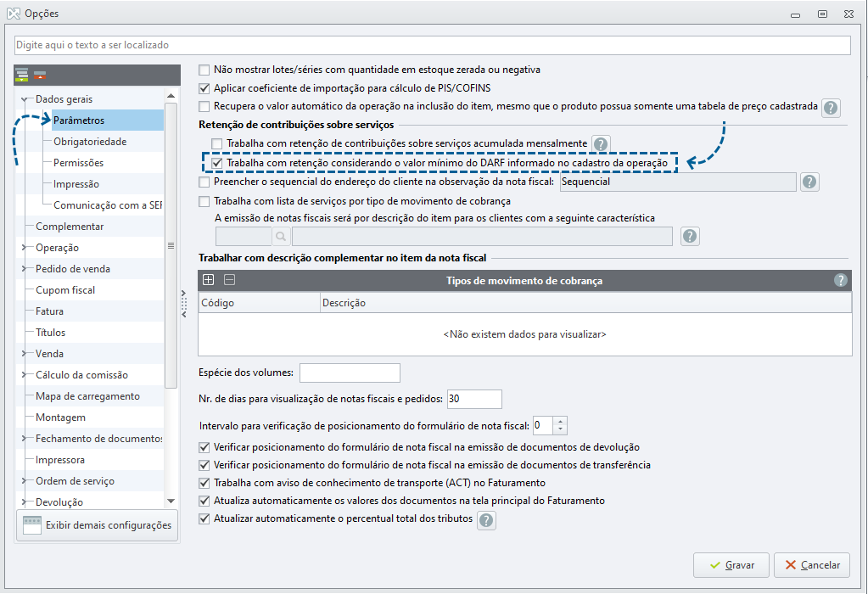868x594 pixels.
Task: Click Exibir demais configurações button
Action: coord(98,525)
